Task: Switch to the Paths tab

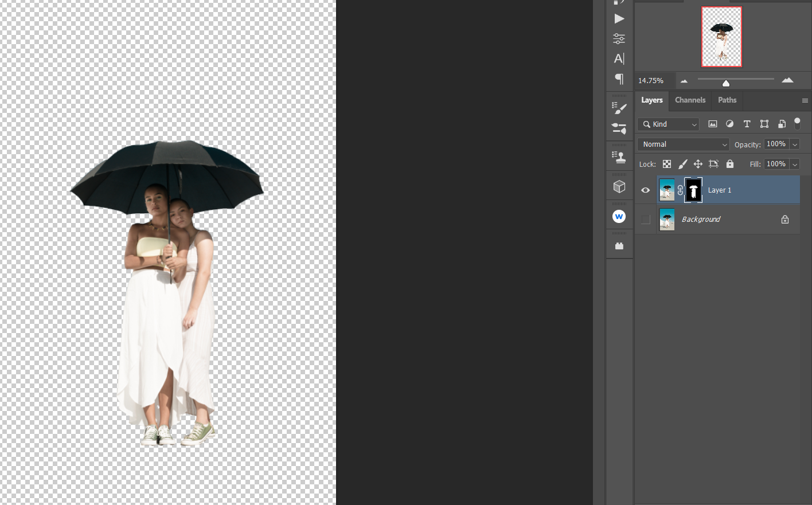Action: click(x=727, y=100)
